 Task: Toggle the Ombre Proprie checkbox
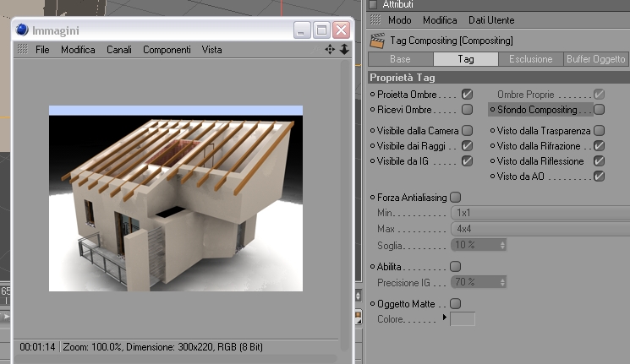[599, 95]
